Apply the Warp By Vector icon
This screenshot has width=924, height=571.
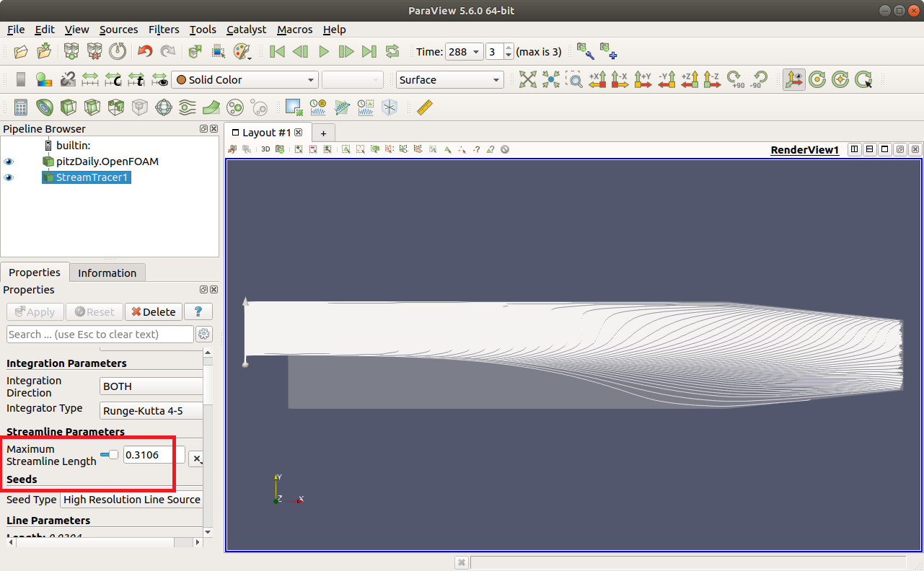click(211, 107)
